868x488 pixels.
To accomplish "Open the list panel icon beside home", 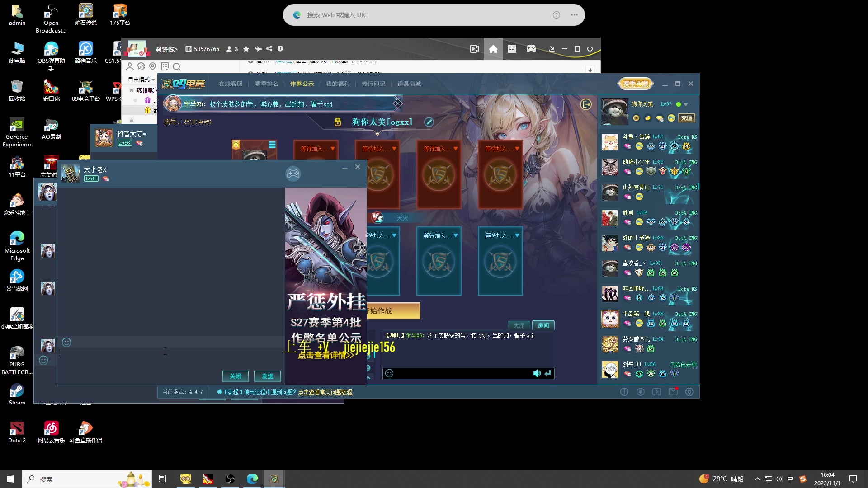I will 512,49.
